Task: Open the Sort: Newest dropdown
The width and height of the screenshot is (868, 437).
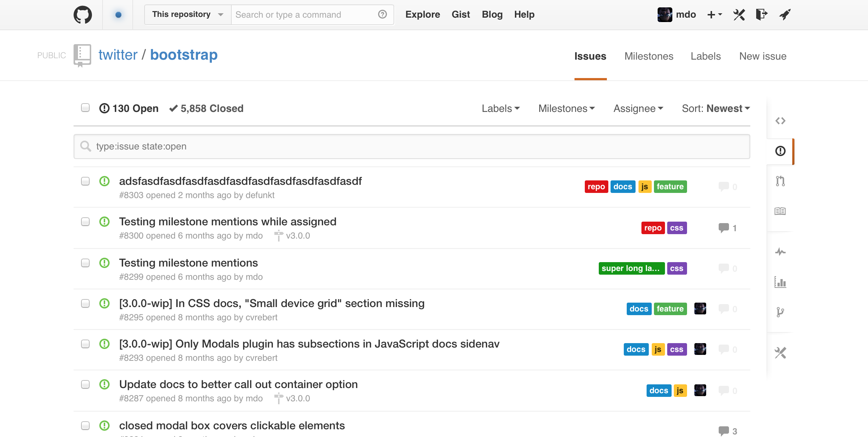Action: 716,109
